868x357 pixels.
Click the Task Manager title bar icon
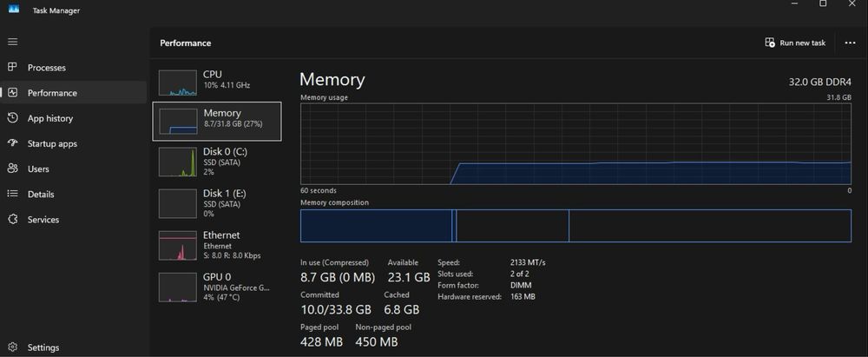14,9
